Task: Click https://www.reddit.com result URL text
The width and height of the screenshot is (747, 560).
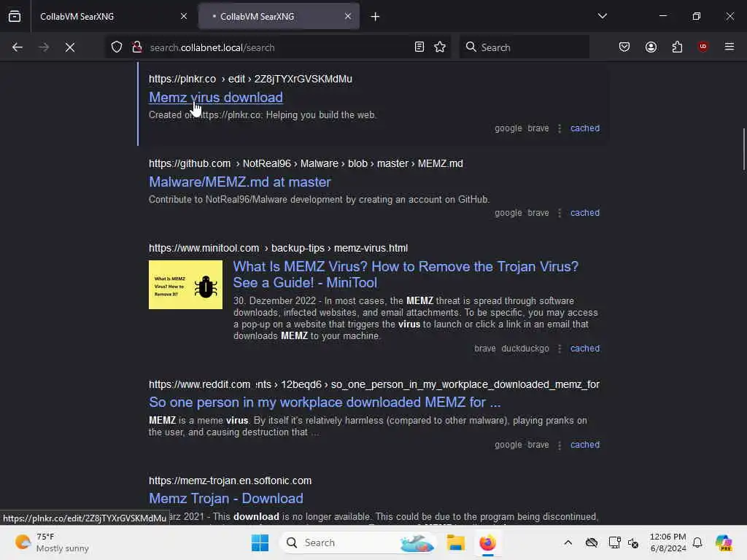Action: (x=200, y=384)
